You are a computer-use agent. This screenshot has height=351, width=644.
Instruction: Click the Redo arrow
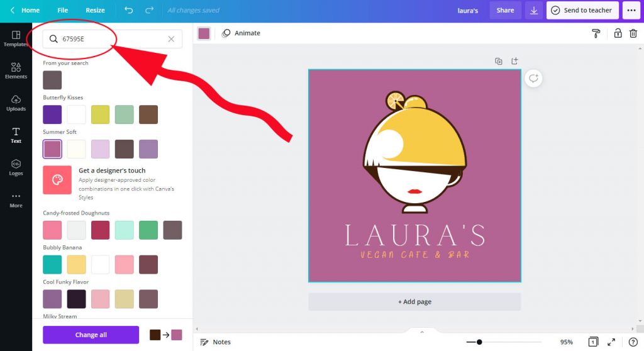coord(149,10)
